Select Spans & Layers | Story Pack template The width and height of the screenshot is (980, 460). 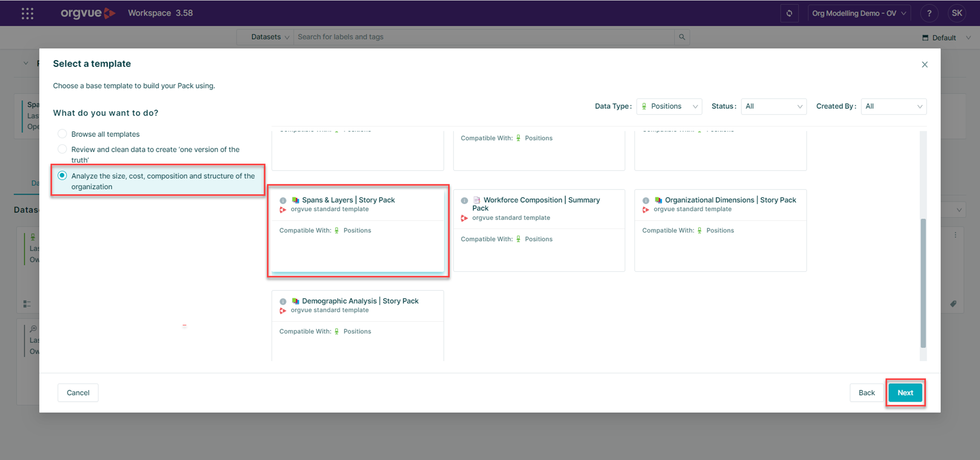[358, 230]
